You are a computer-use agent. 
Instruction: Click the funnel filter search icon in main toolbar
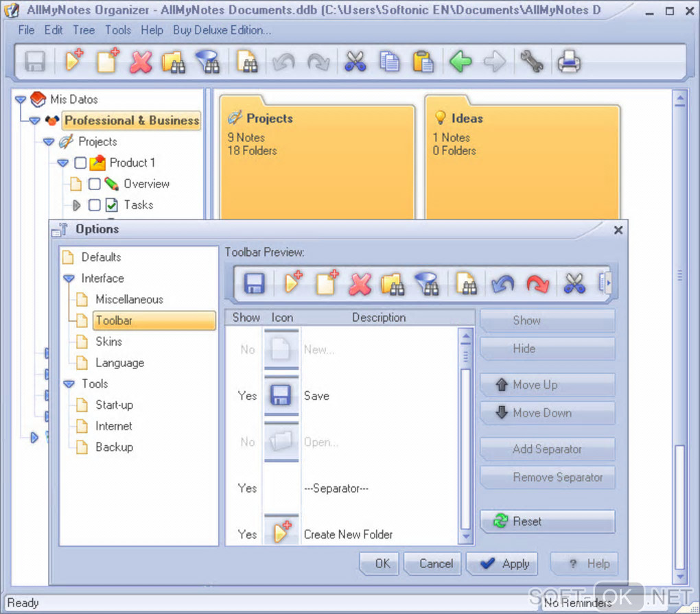coord(208,62)
